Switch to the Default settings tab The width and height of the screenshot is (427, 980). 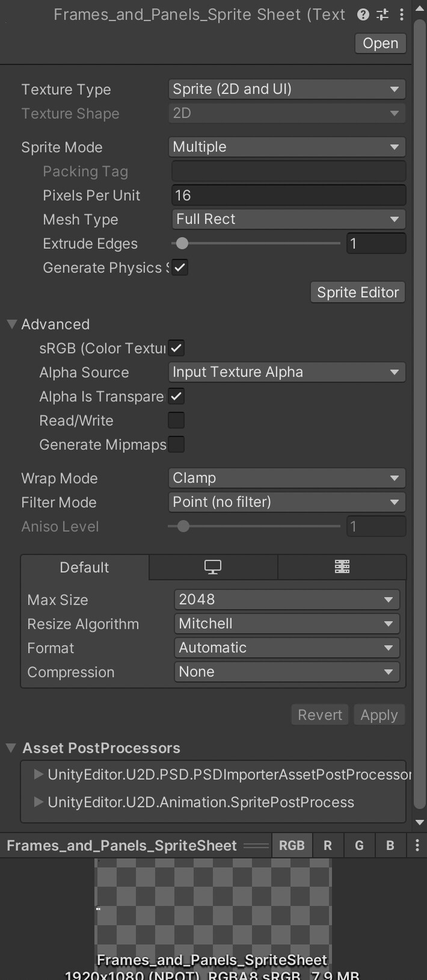pyautogui.click(x=84, y=566)
